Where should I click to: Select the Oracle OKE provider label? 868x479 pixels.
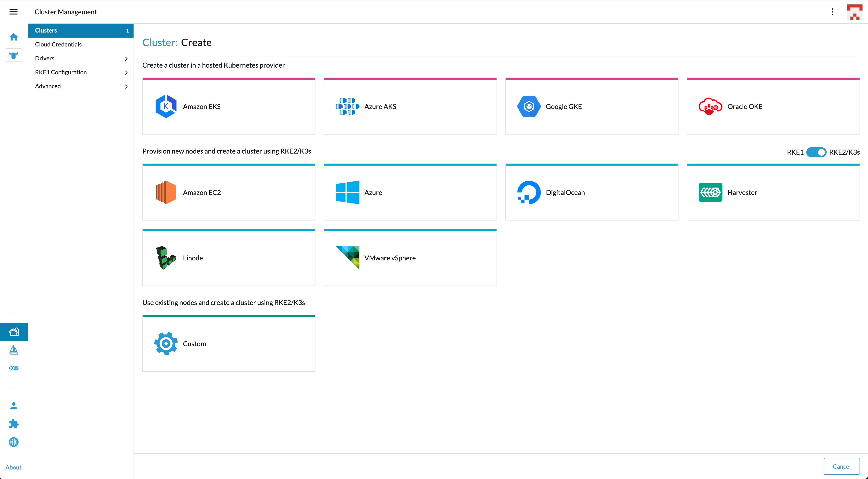pyautogui.click(x=745, y=107)
